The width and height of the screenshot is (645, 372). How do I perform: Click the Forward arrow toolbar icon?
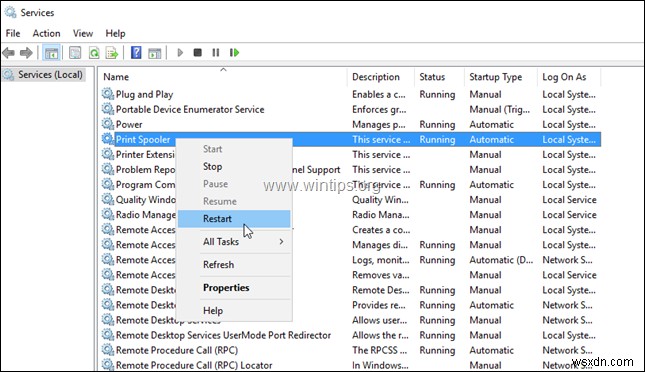(26, 53)
